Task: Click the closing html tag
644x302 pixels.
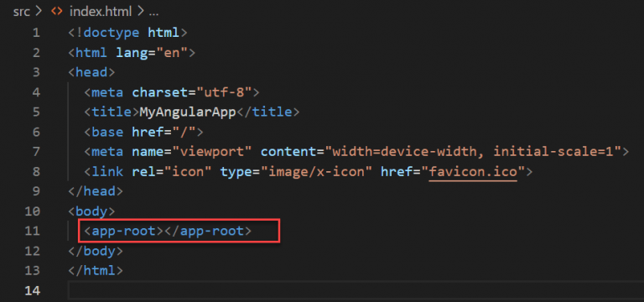Action: point(96,270)
